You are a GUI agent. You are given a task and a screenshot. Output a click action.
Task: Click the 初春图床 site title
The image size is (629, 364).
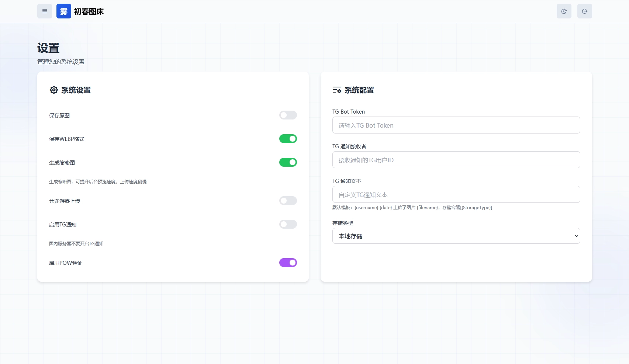tap(89, 11)
